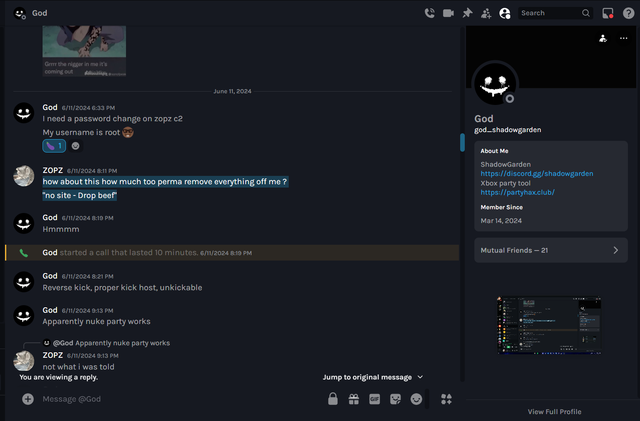Click the highlighted 'no site - Drop beef' message
This screenshot has height=421, width=640.
pyautogui.click(x=80, y=196)
